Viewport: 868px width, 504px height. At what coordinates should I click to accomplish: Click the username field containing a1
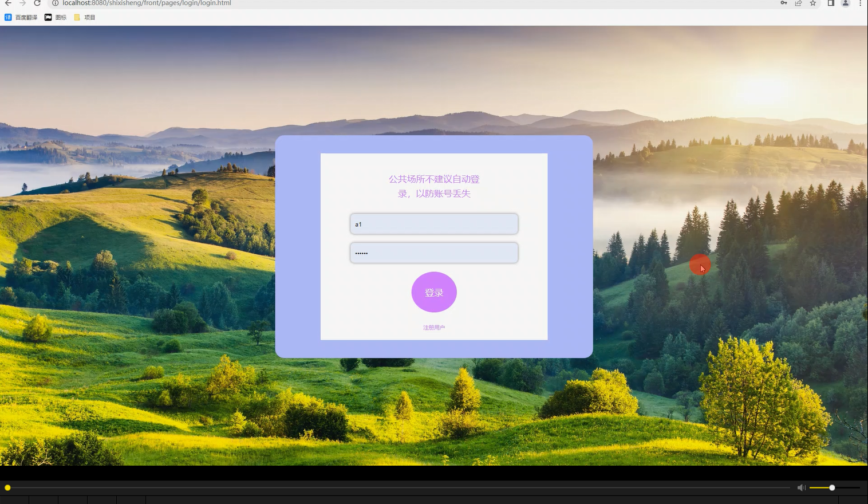(434, 224)
